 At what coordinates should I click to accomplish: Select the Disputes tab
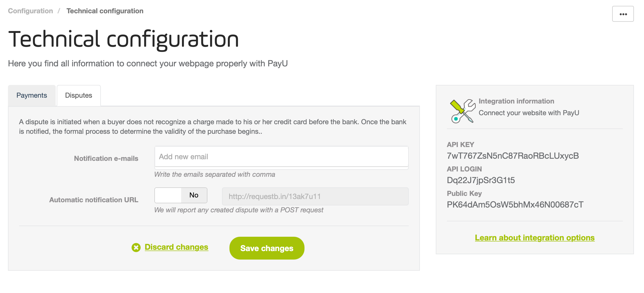(x=79, y=96)
